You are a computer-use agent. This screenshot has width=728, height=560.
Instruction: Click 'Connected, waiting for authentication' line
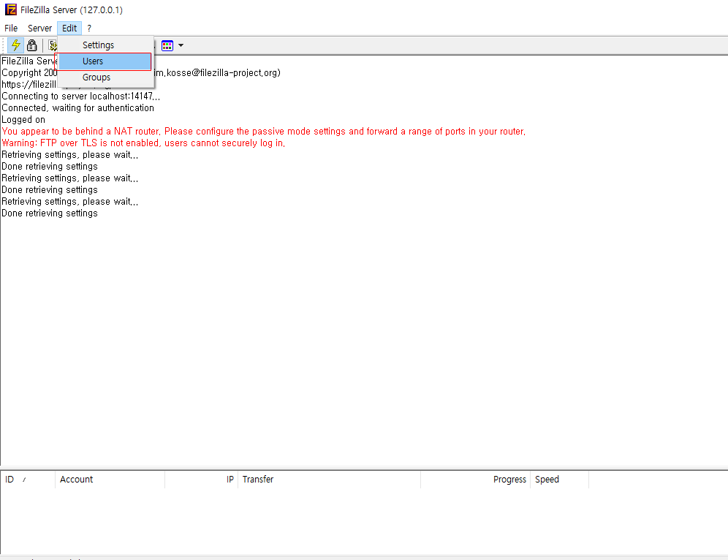point(78,107)
